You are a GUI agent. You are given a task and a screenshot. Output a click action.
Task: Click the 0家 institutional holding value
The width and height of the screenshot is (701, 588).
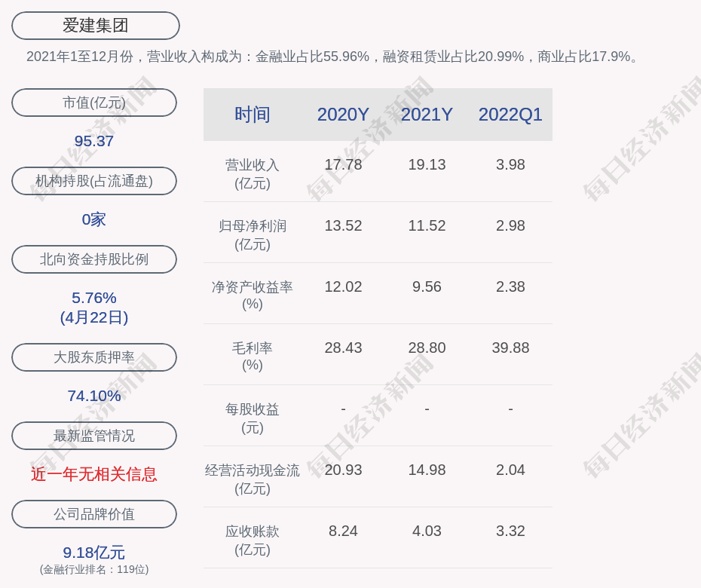pos(94,219)
